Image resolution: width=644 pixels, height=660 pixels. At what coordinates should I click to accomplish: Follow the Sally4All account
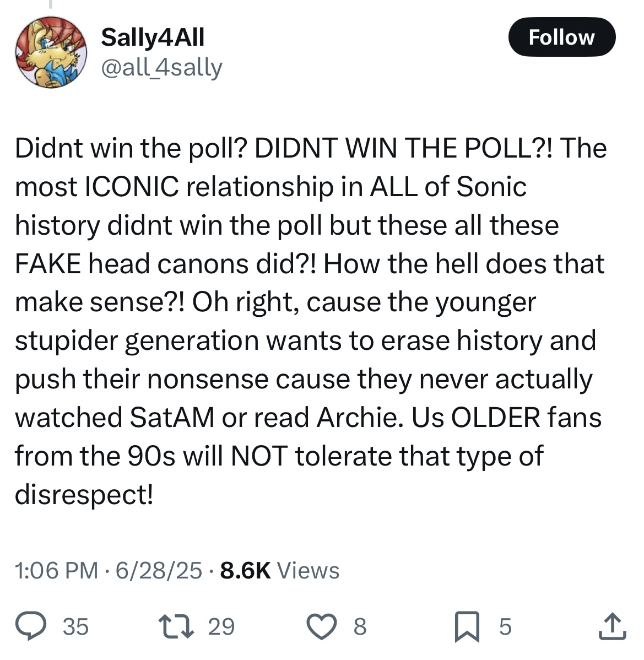click(562, 37)
